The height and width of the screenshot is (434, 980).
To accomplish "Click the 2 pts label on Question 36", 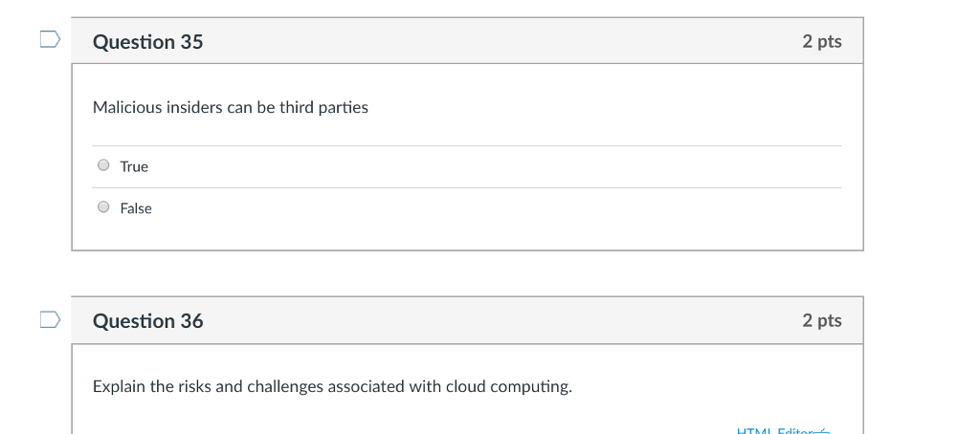I will (x=821, y=320).
